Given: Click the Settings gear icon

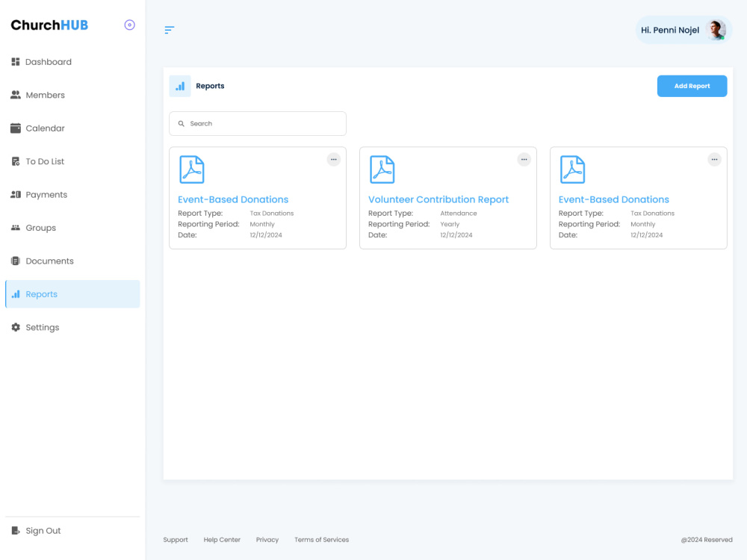Looking at the screenshot, I should click(x=16, y=327).
